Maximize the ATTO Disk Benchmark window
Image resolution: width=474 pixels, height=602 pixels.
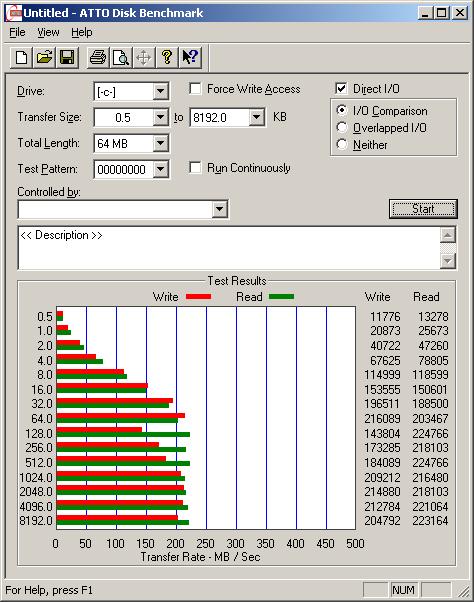point(441,13)
